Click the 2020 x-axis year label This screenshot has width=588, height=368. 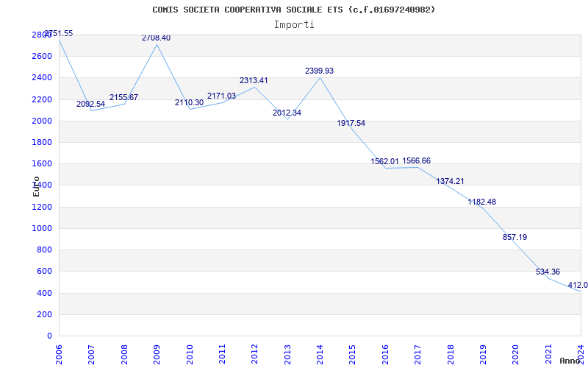(x=516, y=355)
